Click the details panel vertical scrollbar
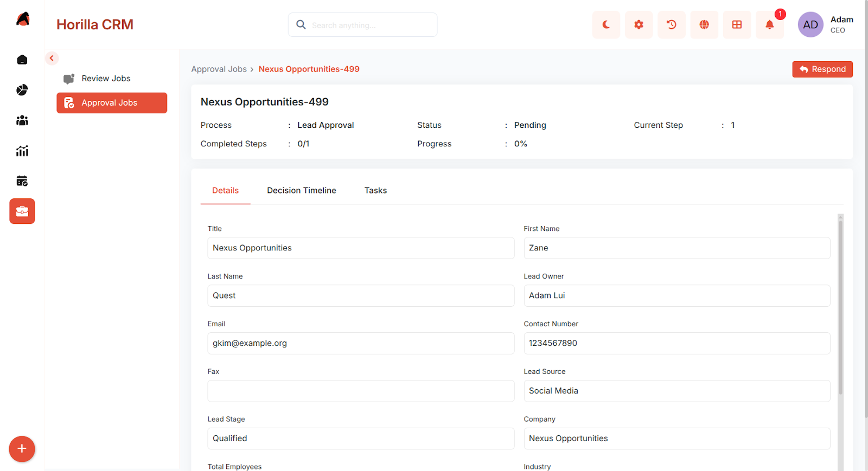Image resolution: width=868 pixels, height=471 pixels. [x=841, y=306]
